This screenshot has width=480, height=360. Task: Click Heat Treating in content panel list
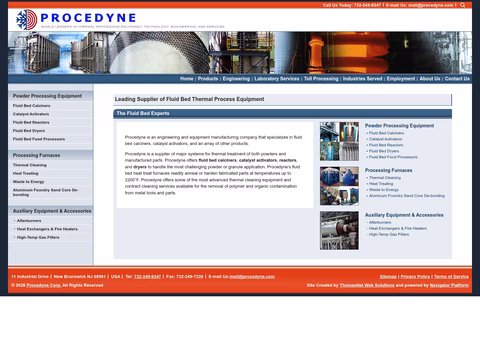[x=381, y=184]
